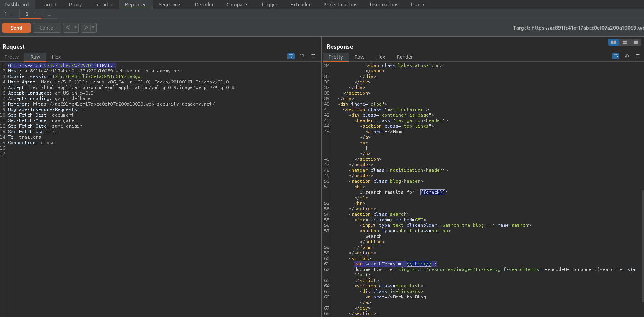Image resolution: width=644 pixels, height=317 pixels.
Task: Close Repeater sub-tab 2
Action: tap(33, 14)
